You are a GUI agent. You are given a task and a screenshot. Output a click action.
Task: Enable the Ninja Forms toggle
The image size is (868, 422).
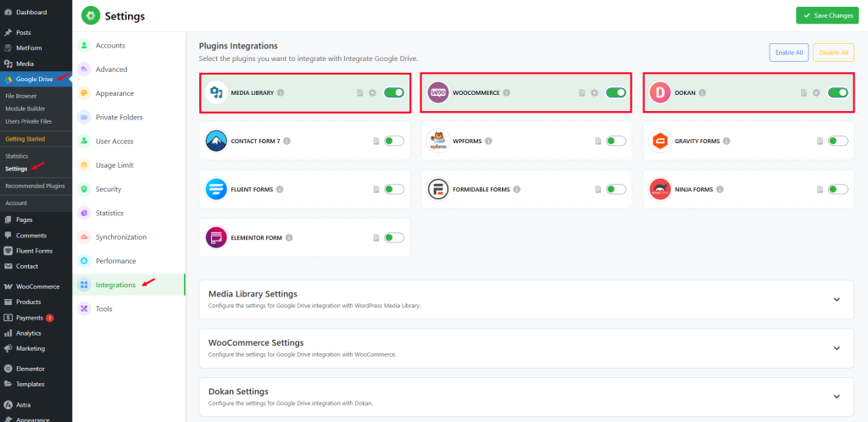[x=838, y=189]
